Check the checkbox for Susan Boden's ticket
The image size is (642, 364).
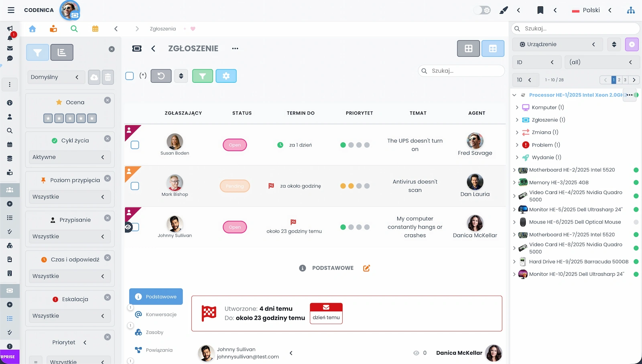point(134,145)
